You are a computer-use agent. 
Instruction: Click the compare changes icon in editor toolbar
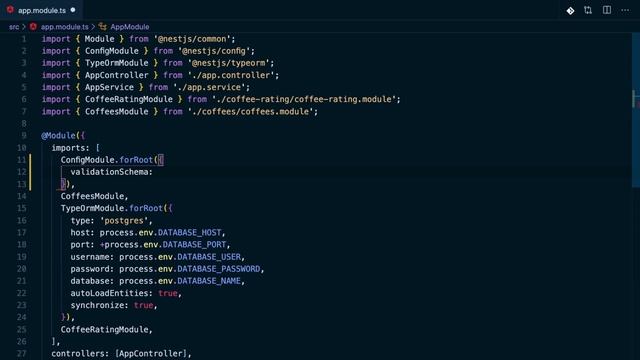pos(588,10)
